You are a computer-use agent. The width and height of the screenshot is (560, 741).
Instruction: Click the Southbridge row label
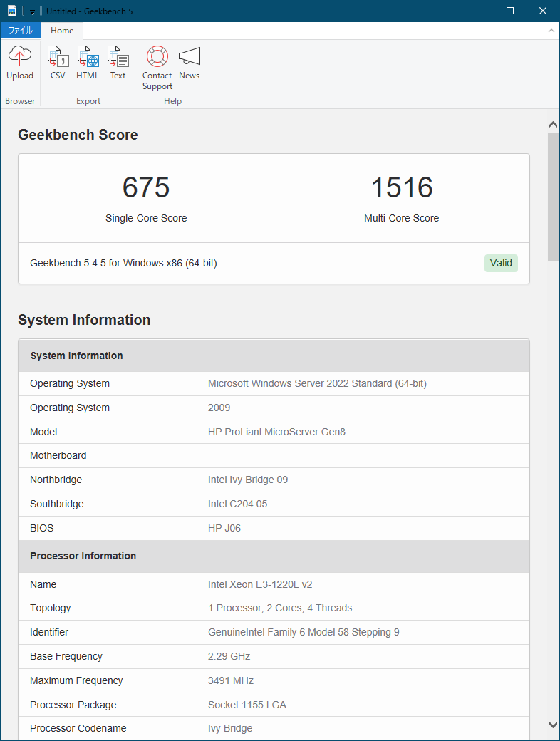57,504
